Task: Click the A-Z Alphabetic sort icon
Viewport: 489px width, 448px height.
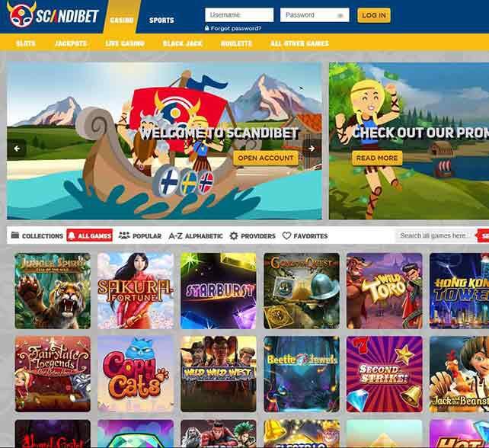Action: pos(175,236)
